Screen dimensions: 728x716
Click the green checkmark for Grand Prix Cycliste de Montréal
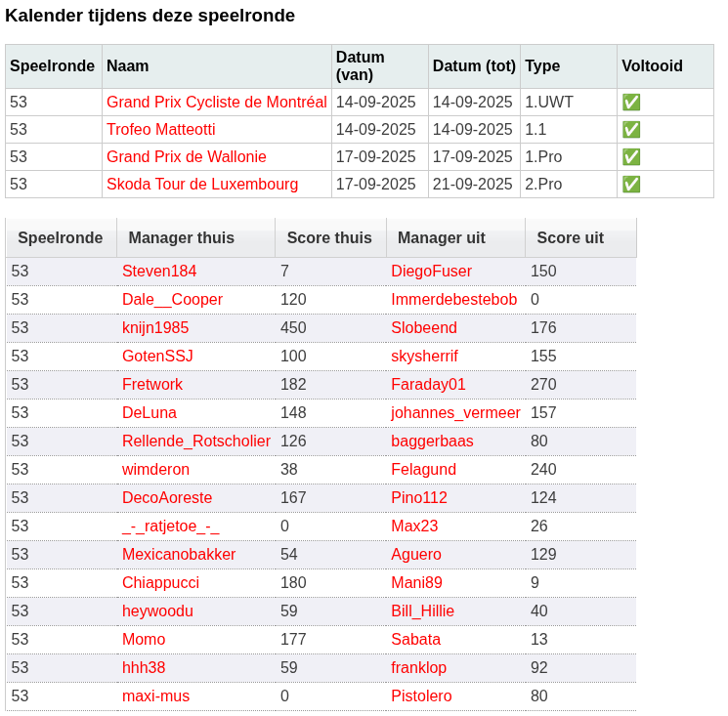pyautogui.click(x=631, y=102)
